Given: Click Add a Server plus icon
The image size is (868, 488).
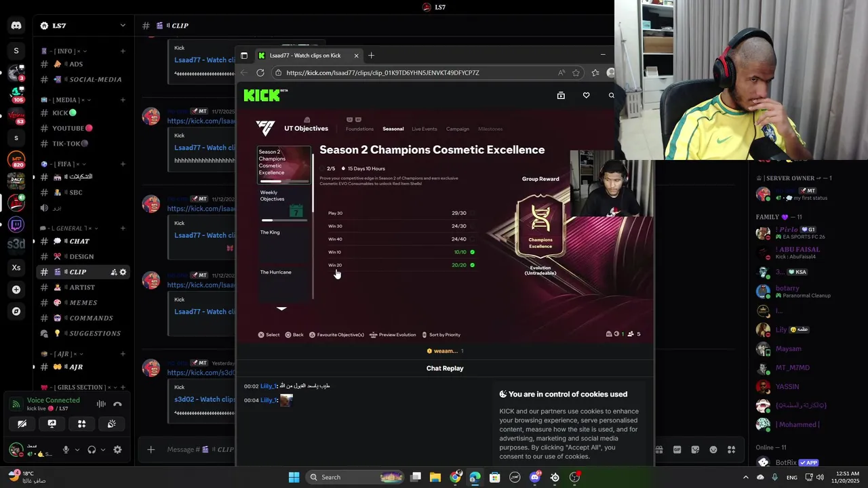Looking at the screenshot, I should click(x=16, y=289).
